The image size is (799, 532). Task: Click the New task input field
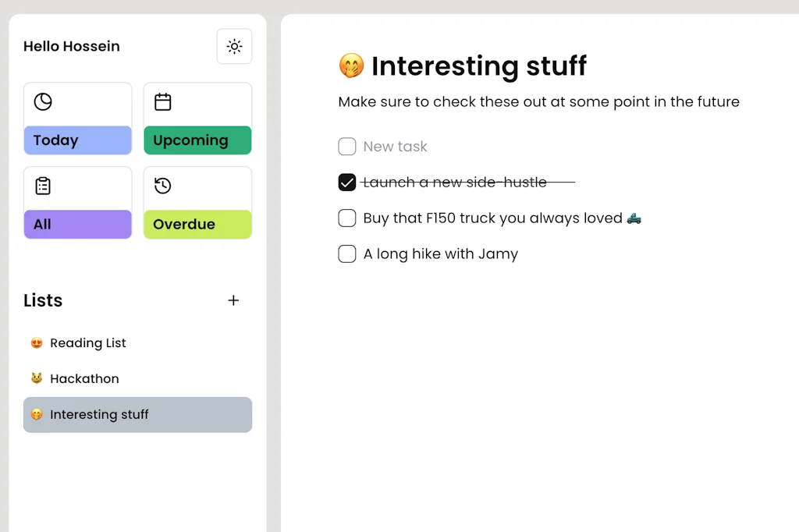tap(394, 147)
